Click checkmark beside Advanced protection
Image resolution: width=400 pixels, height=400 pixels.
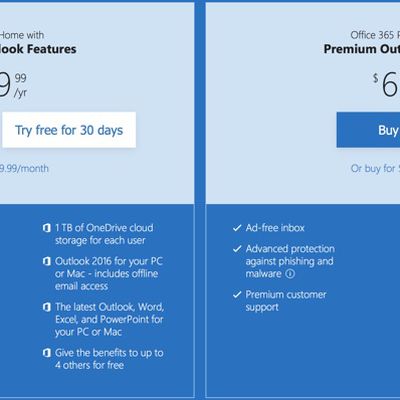(x=237, y=249)
